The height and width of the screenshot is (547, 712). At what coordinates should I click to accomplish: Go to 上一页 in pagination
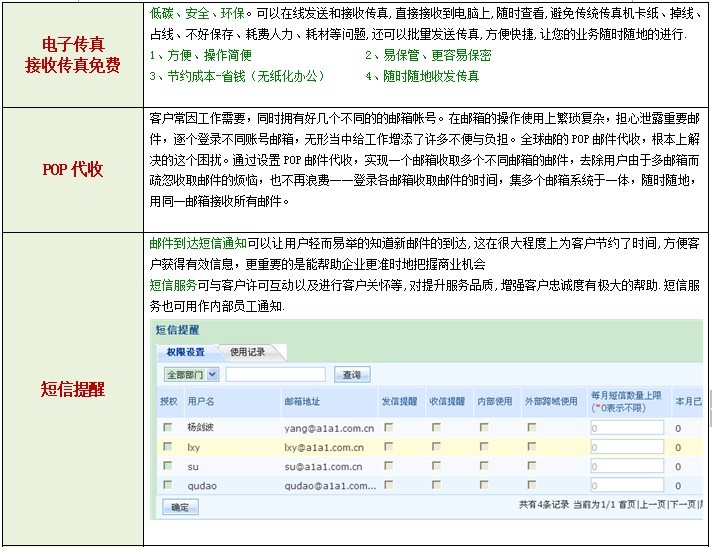point(653,504)
